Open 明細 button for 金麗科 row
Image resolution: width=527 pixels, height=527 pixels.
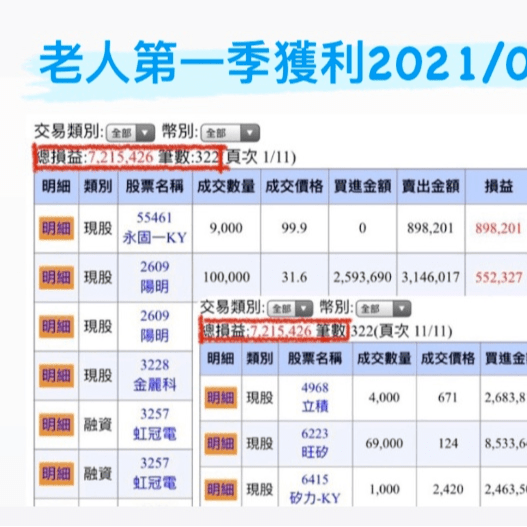(56, 375)
